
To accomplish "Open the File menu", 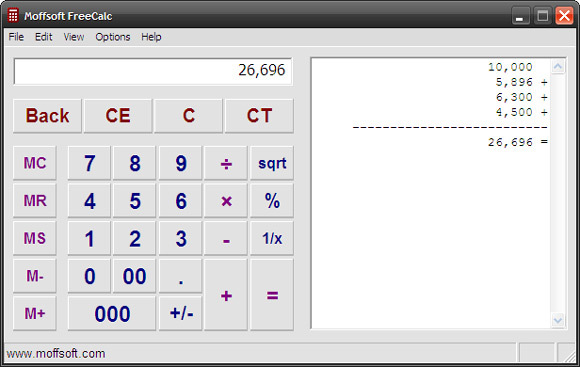I will [16, 37].
